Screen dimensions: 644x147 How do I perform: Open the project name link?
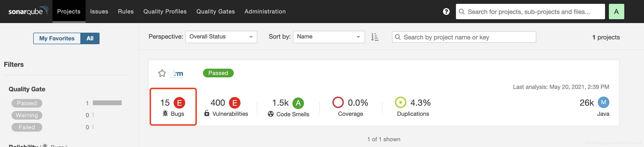coord(177,73)
